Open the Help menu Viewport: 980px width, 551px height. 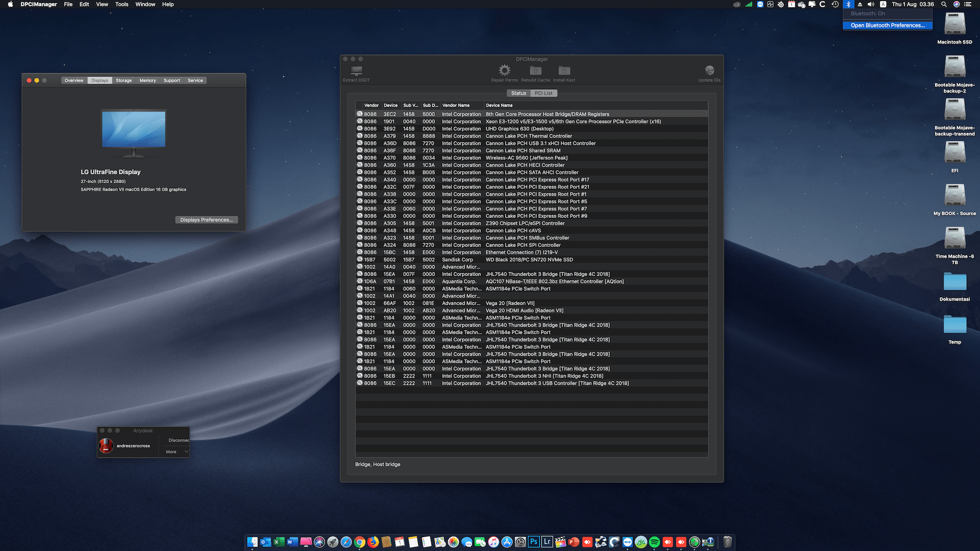[x=168, y=4]
